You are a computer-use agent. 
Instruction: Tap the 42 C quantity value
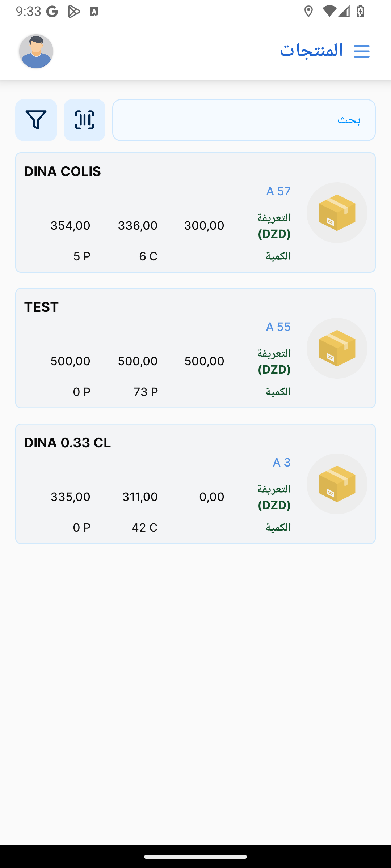click(x=144, y=527)
